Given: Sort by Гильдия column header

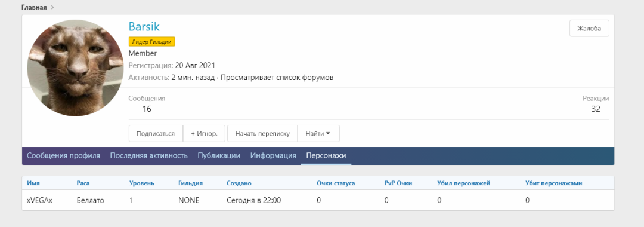Looking at the screenshot, I should pos(190,183).
